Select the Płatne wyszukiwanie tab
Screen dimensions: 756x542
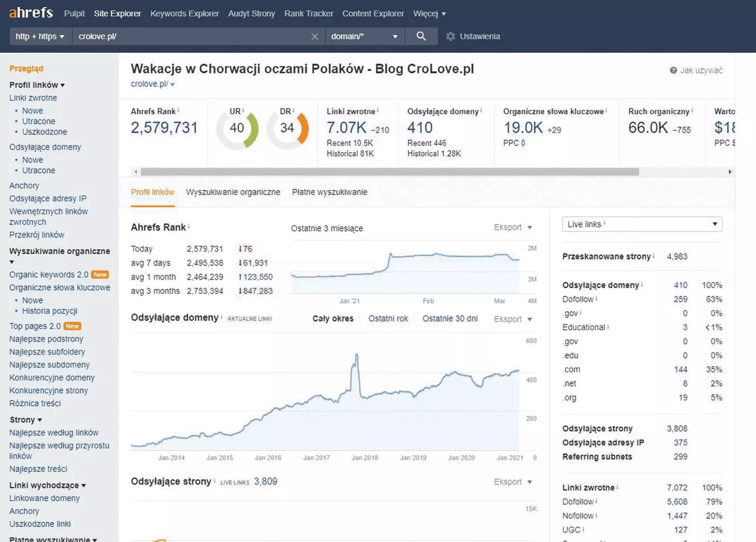329,192
